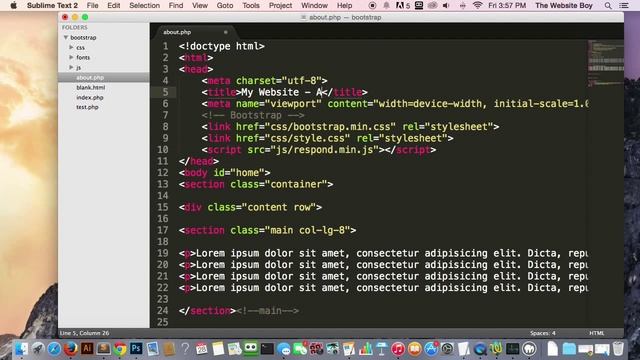Open the Sublime Text 2 application menu
Screen dimensions: 640x360
tap(52, 6)
